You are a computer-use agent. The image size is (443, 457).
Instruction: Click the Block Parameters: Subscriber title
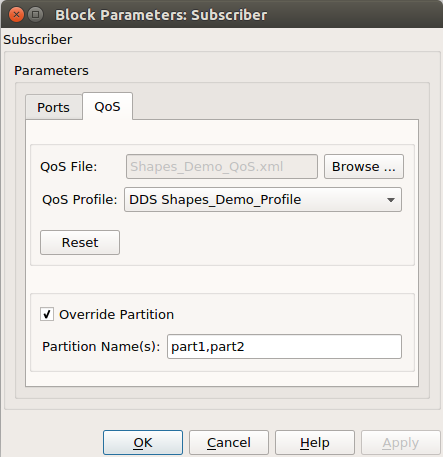pos(161,15)
